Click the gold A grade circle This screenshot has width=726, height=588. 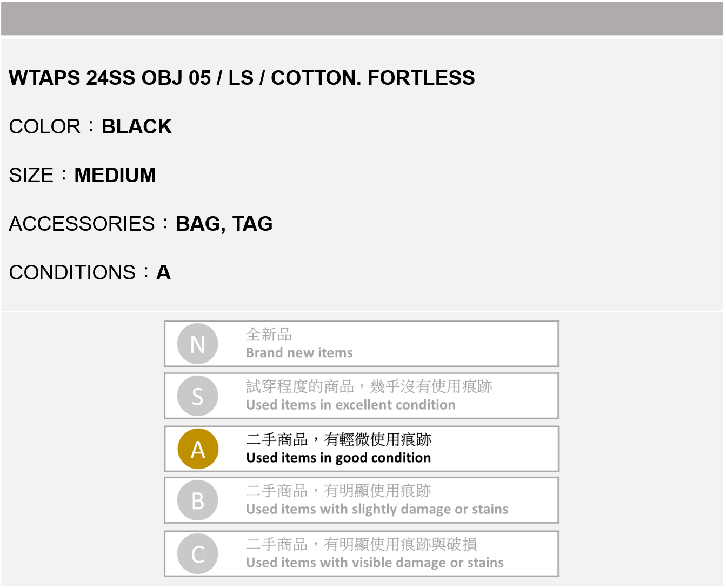(x=198, y=449)
